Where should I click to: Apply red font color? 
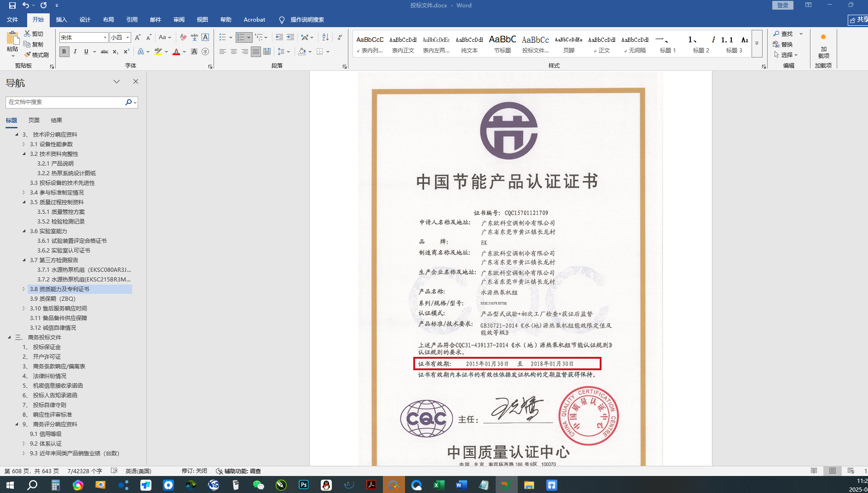coord(176,52)
